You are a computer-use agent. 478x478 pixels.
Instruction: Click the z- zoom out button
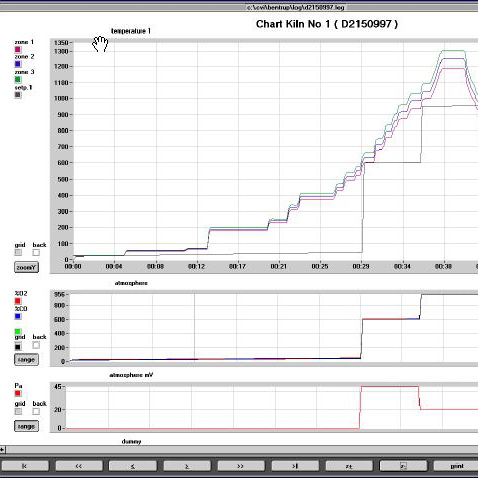(x=403, y=466)
